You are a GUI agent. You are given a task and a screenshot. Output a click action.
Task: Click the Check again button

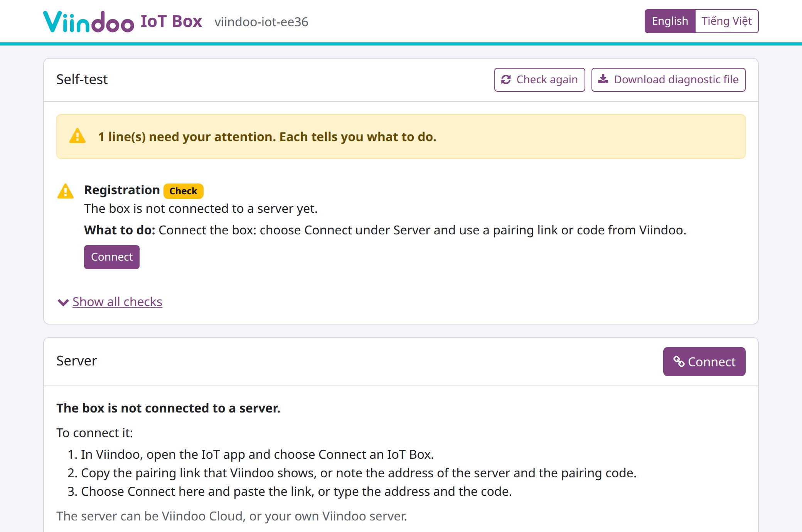pyautogui.click(x=539, y=80)
